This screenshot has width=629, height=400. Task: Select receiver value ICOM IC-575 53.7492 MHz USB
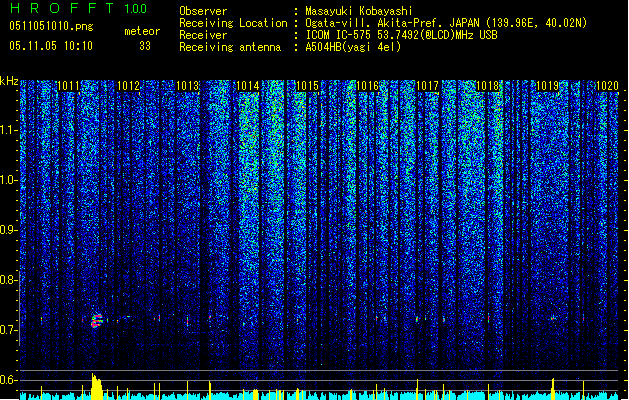coord(401,35)
